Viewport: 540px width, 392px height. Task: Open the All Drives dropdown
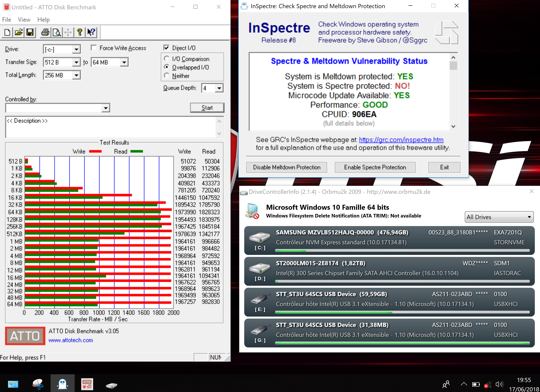499,217
